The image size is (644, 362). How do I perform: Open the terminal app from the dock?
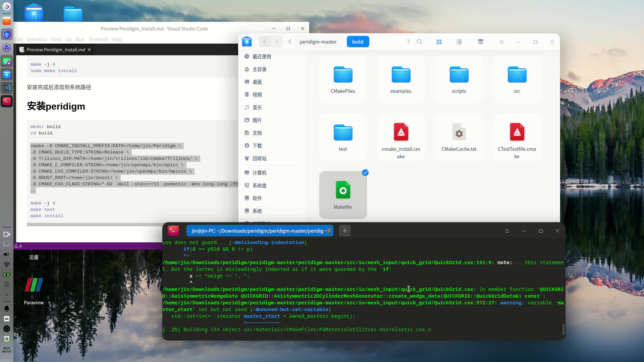click(7, 101)
